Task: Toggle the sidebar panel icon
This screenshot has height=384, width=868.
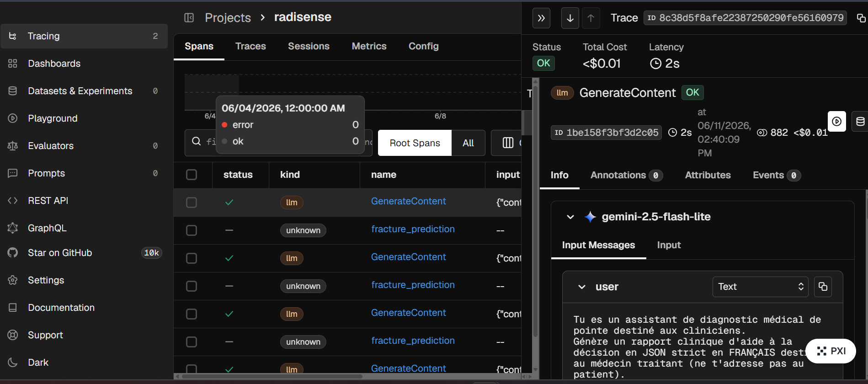Action: (189, 18)
